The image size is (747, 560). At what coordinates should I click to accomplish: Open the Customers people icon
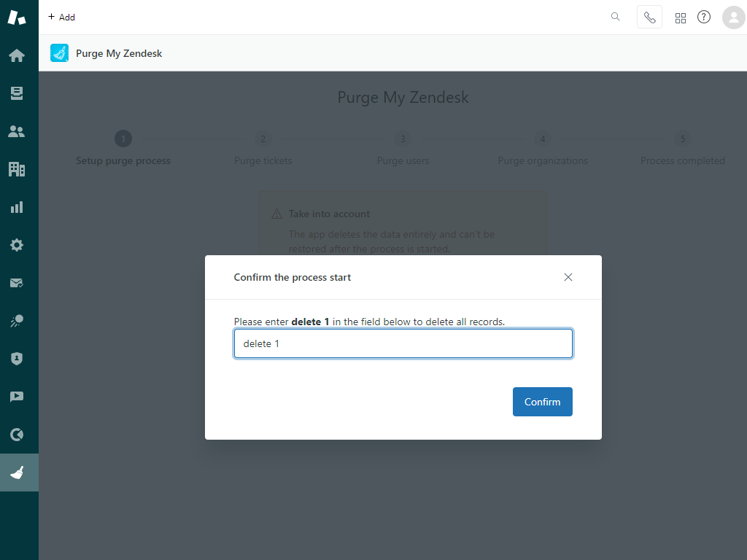(16, 131)
